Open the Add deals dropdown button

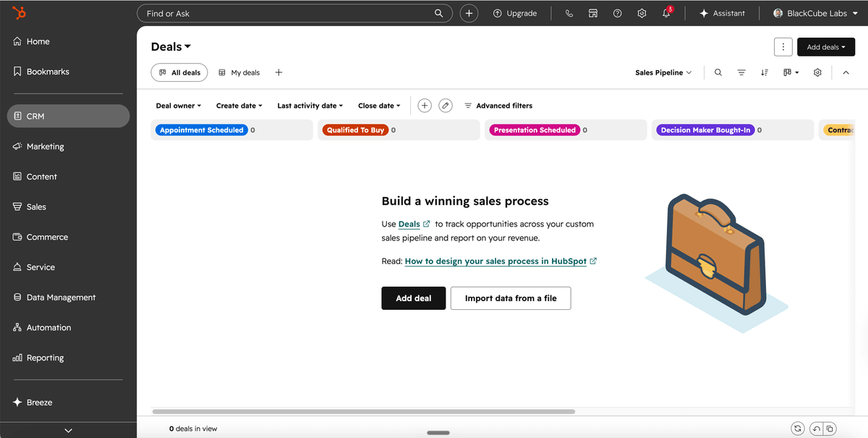point(826,47)
